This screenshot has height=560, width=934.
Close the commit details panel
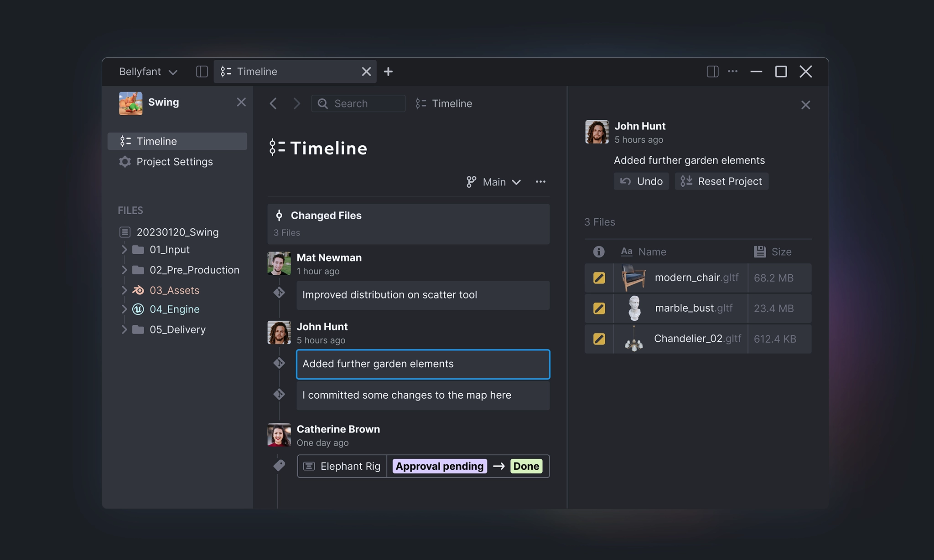pyautogui.click(x=805, y=105)
